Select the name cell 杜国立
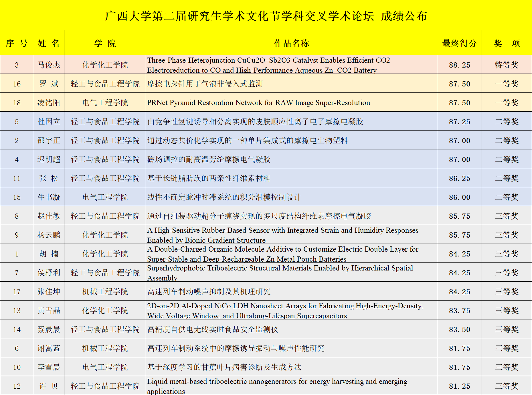532x395 pixels. (x=49, y=122)
